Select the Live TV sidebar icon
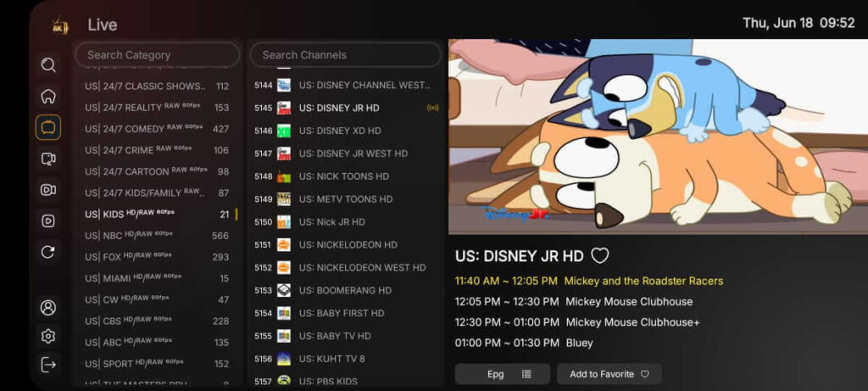The image size is (868, 391). coord(48,127)
